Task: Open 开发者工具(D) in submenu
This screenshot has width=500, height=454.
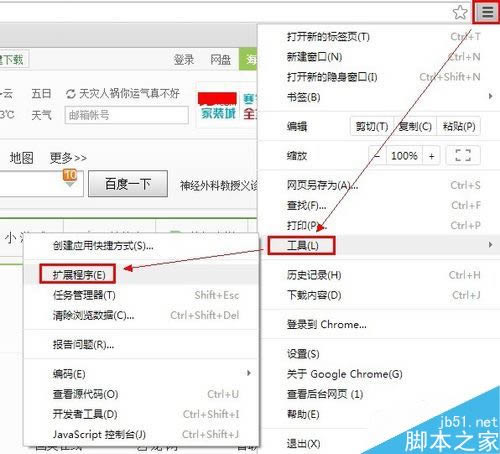Action: [142, 414]
